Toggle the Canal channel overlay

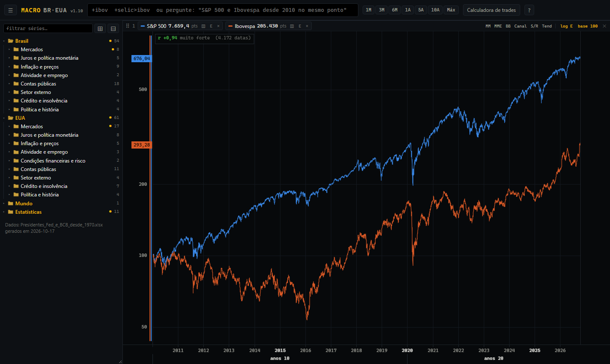pyautogui.click(x=520, y=26)
